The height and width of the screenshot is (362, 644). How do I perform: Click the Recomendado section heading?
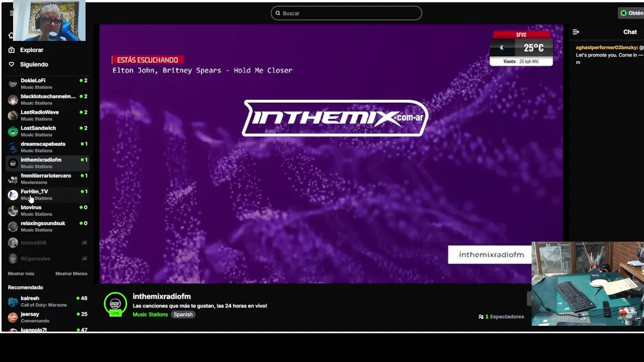(x=26, y=288)
